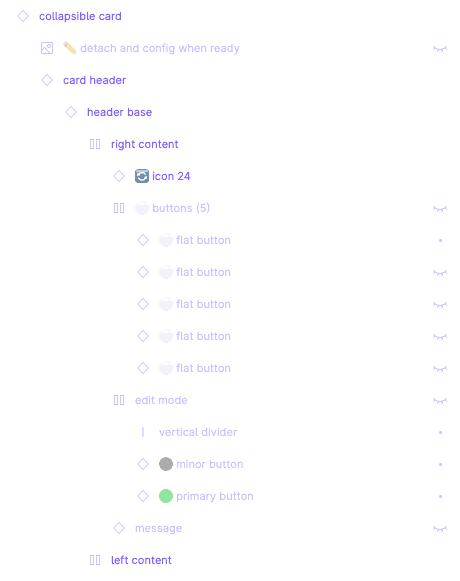
Task: Click the gray minor button color thumbnail
Action: (166, 464)
